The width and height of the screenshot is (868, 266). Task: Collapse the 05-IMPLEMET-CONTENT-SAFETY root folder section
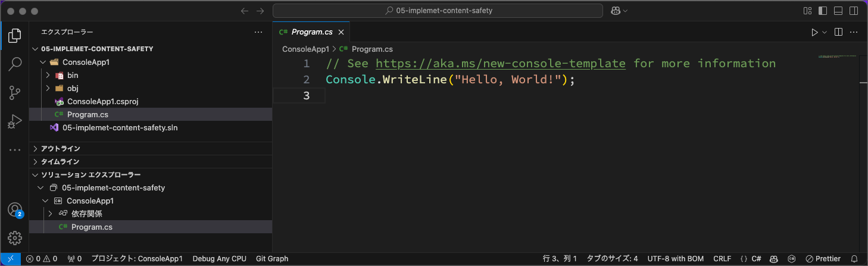[151, 49]
